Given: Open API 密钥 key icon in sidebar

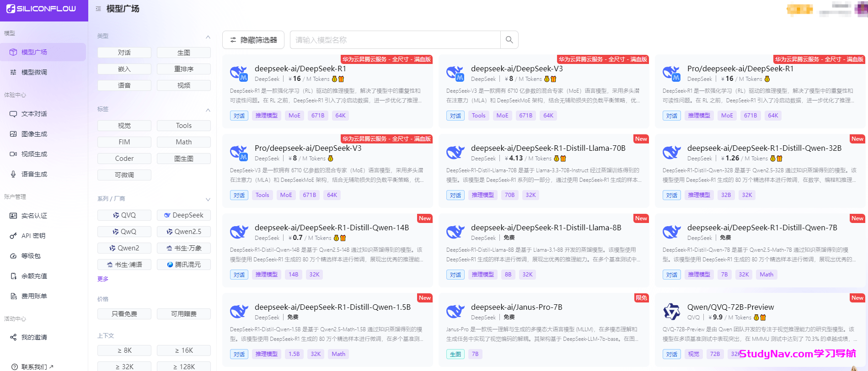Looking at the screenshot, I should [x=13, y=236].
